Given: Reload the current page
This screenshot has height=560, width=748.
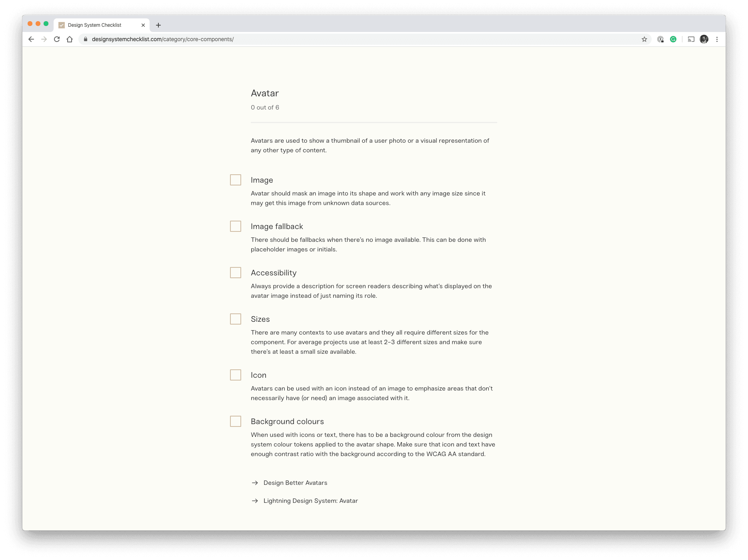Looking at the screenshot, I should click(x=57, y=39).
